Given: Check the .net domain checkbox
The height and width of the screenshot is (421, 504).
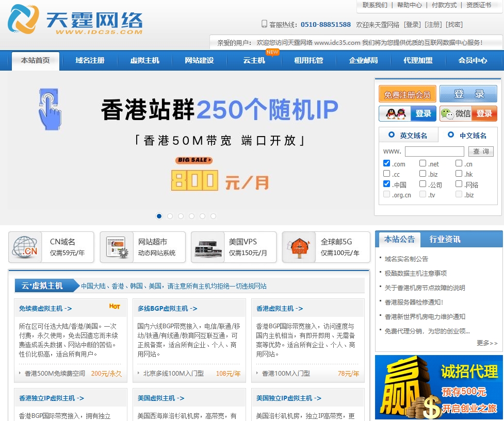Looking at the screenshot, I should pyautogui.click(x=422, y=163).
